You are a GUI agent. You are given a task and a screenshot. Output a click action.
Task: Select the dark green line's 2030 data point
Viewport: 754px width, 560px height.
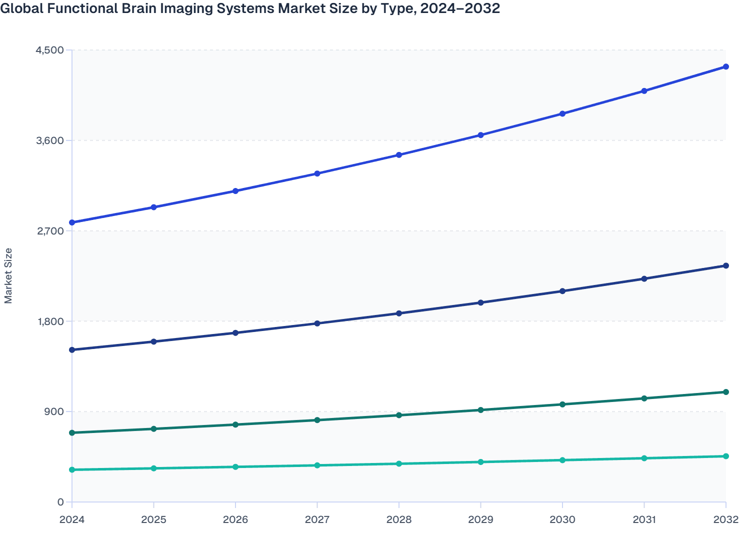click(x=562, y=403)
